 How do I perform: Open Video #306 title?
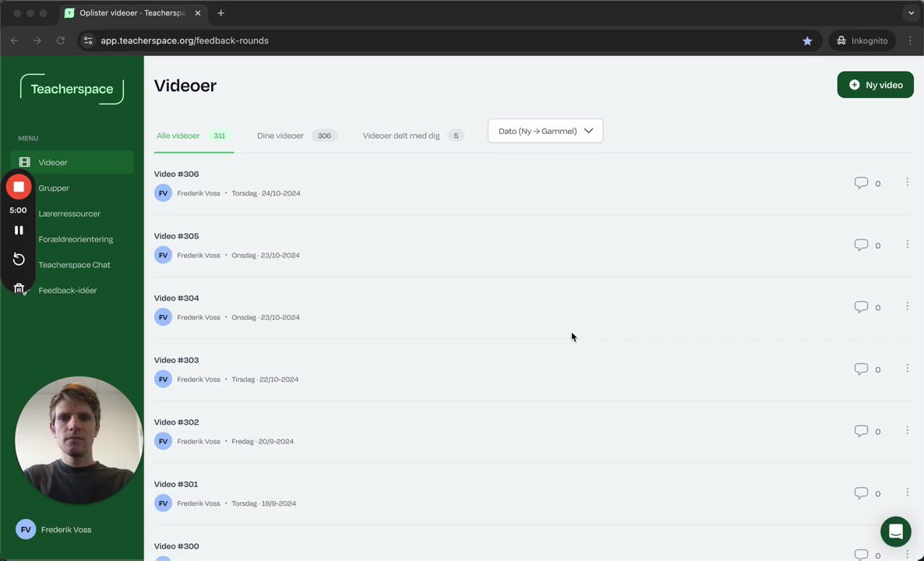176,174
